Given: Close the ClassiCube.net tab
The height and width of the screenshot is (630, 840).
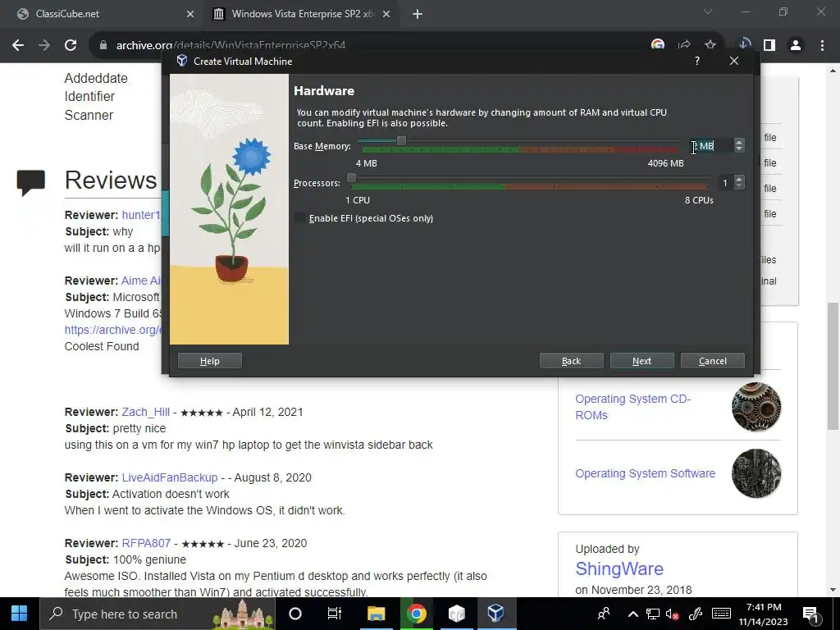Looking at the screenshot, I should coord(190,15).
